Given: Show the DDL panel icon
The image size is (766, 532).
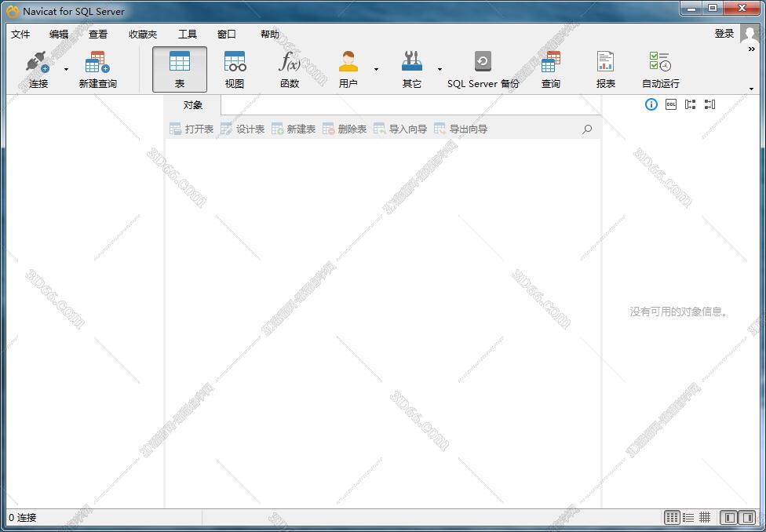Looking at the screenshot, I should click(x=671, y=104).
